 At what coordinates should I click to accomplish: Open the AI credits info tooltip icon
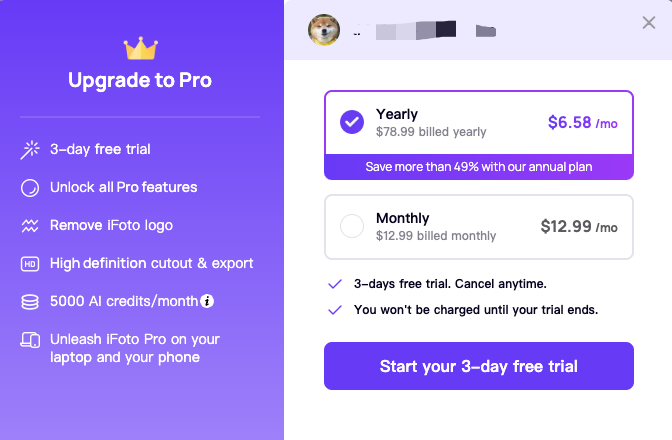(207, 301)
